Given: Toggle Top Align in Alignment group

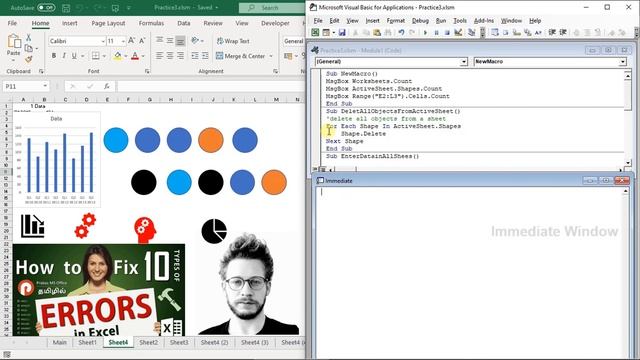Looking at the screenshot, I should point(160,40).
